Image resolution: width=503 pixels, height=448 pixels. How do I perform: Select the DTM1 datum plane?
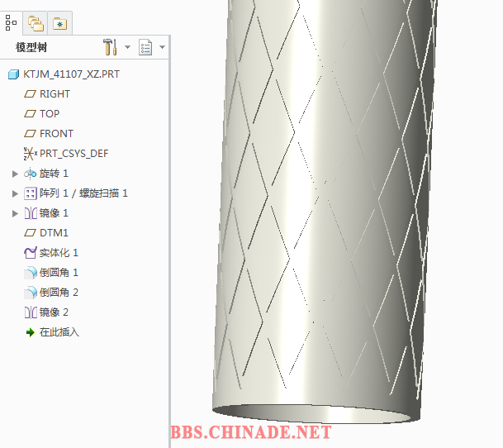click(54, 233)
